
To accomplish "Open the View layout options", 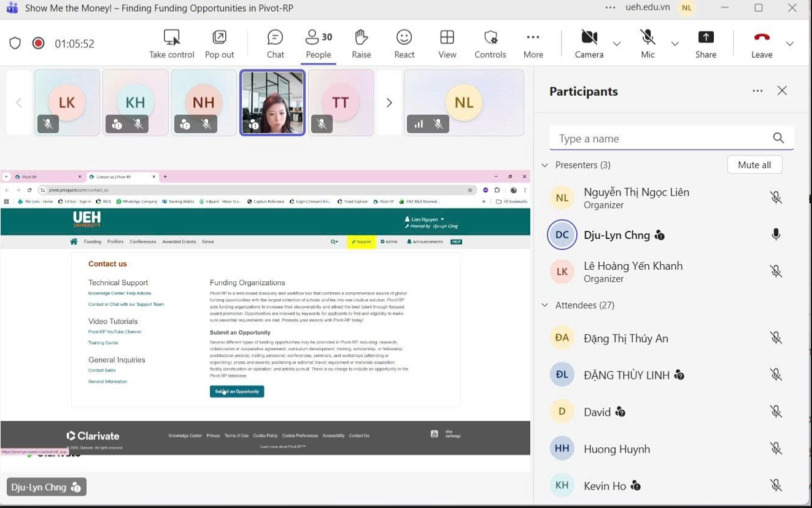I will point(447,44).
